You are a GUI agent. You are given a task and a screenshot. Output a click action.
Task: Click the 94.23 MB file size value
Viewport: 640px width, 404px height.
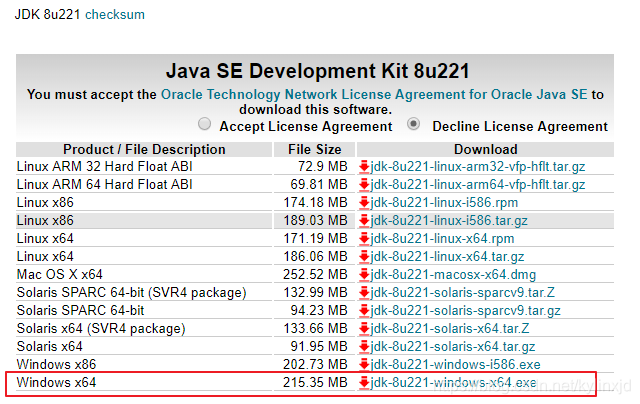(x=319, y=311)
